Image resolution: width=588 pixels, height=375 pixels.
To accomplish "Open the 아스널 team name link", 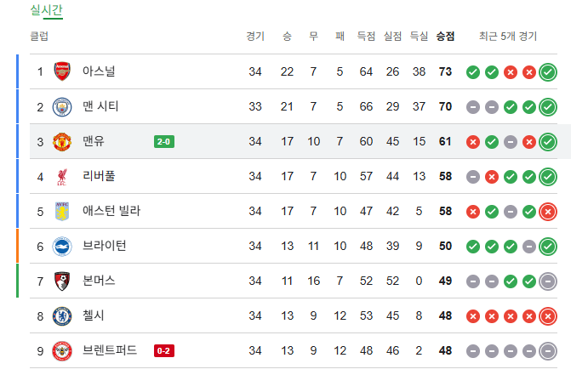I will click(x=99, y=71).
